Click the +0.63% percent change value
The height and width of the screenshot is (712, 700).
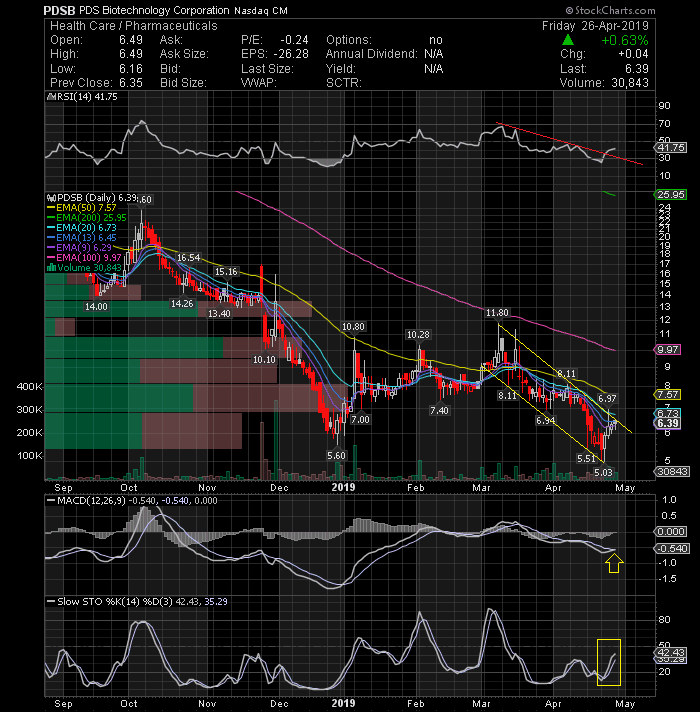tap(625, 40)
